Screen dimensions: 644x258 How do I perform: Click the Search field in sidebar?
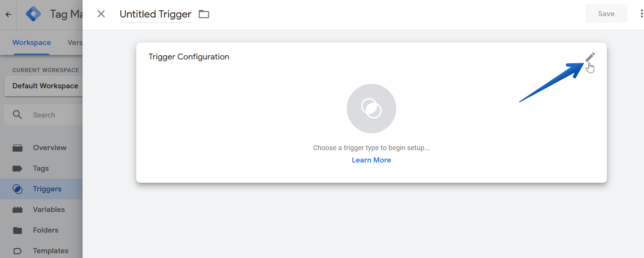[43, 115]
